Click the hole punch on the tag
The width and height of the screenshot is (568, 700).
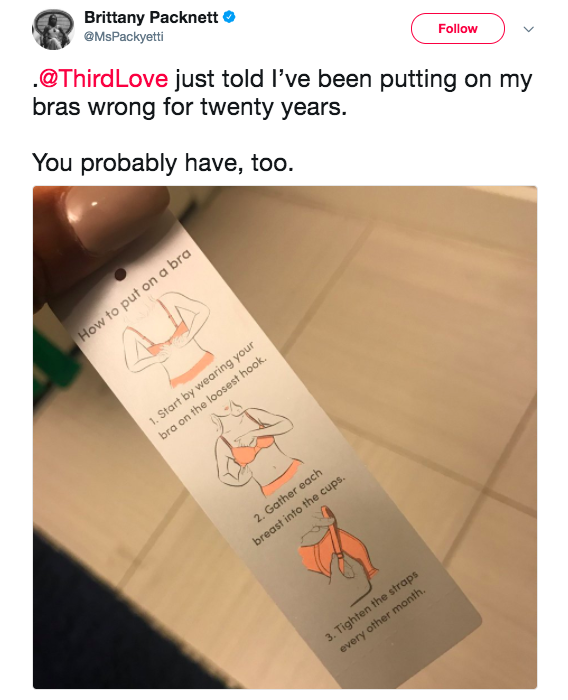120,274
